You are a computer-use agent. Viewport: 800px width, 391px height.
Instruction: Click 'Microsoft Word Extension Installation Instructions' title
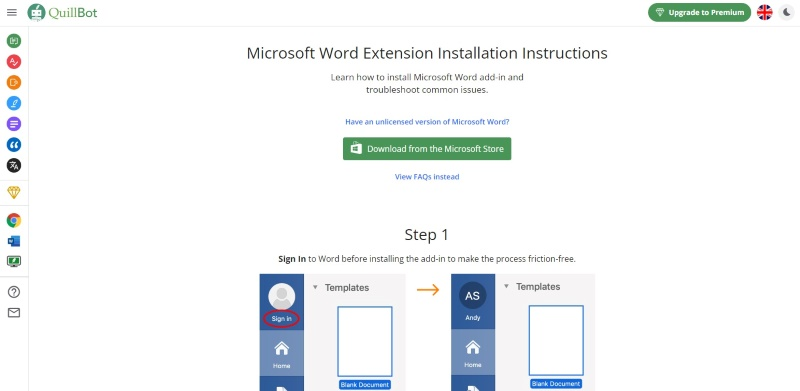[427, 53]
